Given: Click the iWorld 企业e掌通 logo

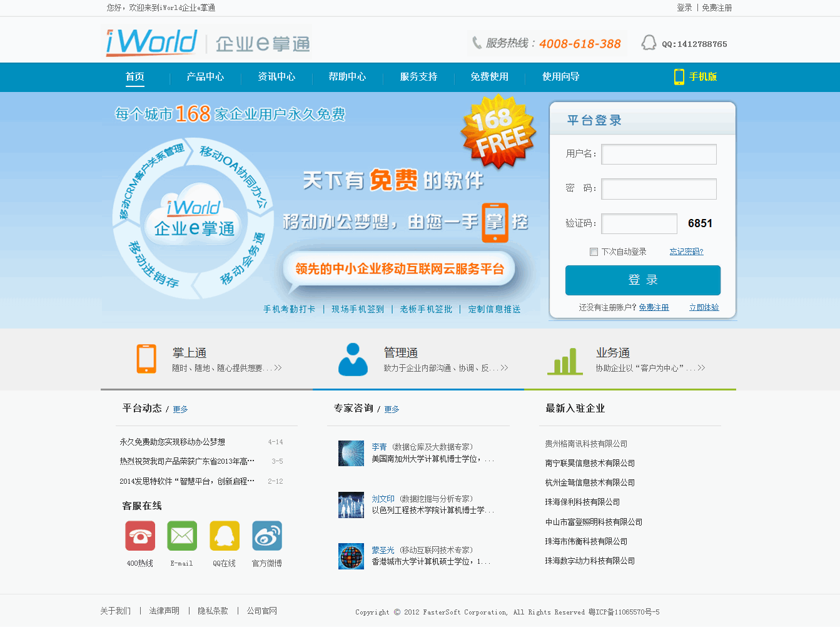Looking at the screenshot, I should 208,43.
